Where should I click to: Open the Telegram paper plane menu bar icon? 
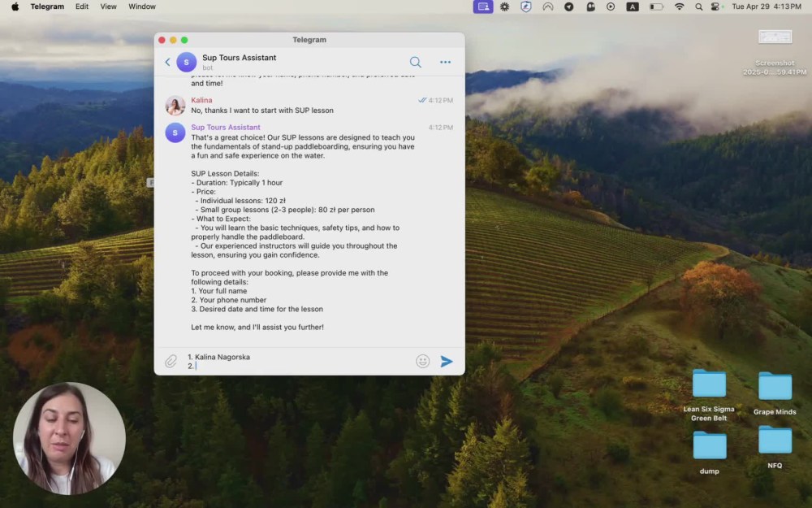pyautogui.click(x=568, y=7)
